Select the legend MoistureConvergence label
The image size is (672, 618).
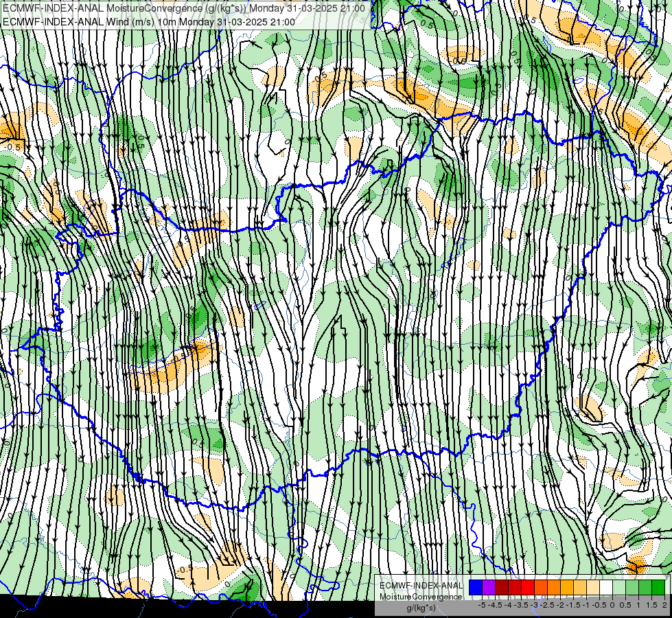point(421,597)
